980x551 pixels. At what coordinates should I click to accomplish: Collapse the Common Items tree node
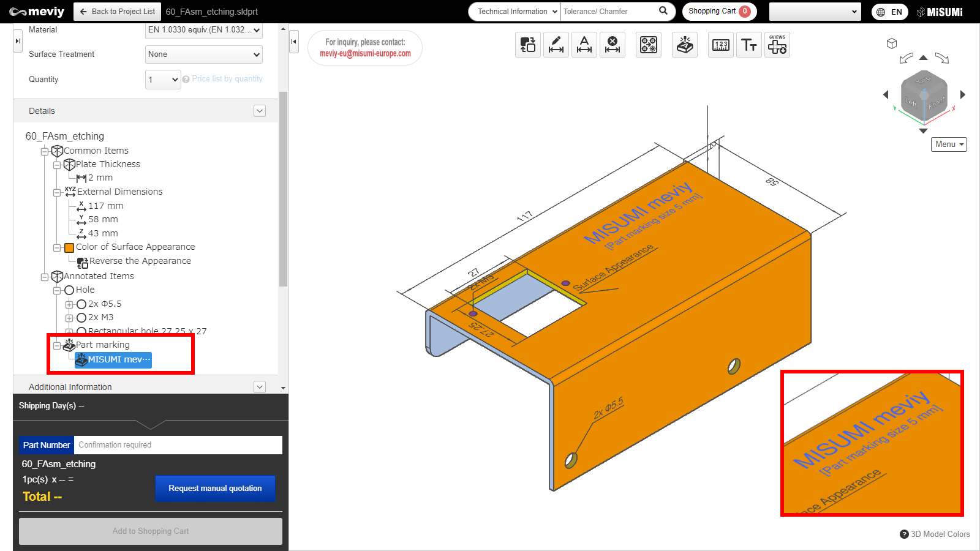45,151
